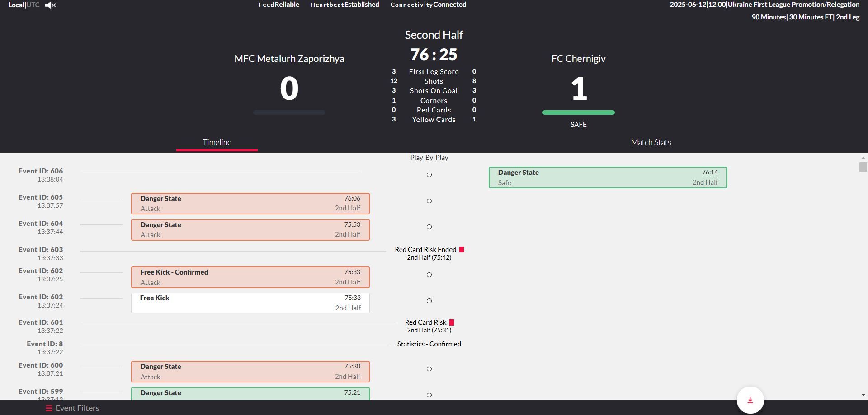
Task: Click scroll up arrow of timeline scrollbar
Action: point(863,158)
